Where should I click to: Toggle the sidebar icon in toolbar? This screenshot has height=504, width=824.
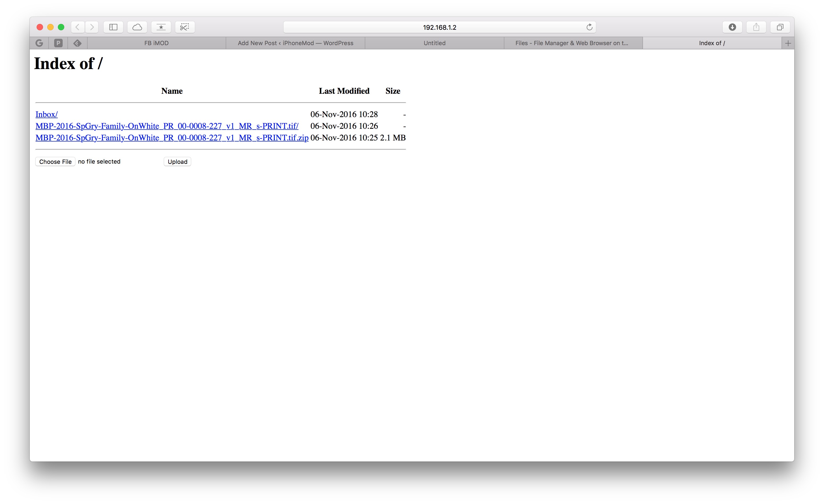click(113, 27)
